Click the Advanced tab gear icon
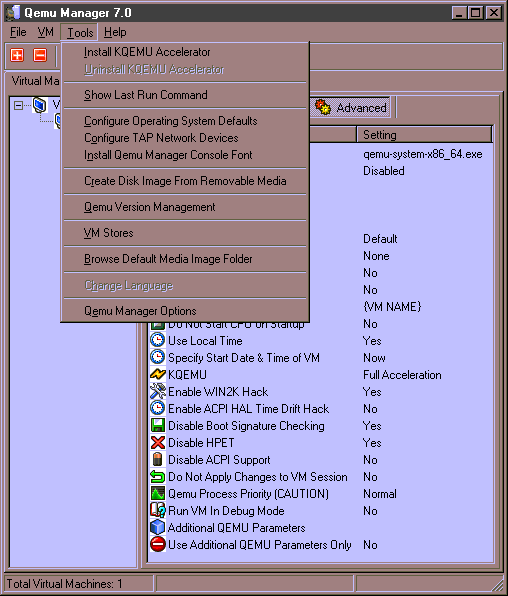Screen dimensions: 508x596 (323, 108)
